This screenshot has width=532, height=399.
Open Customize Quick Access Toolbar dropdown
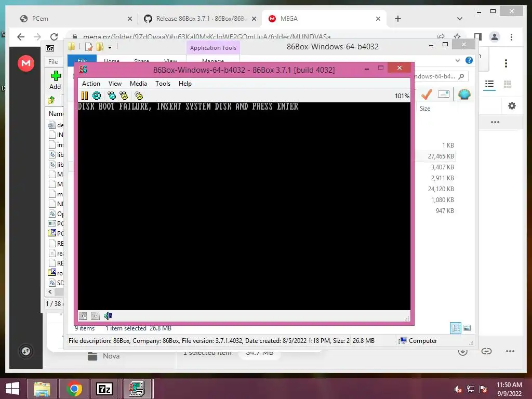[110, 47]
